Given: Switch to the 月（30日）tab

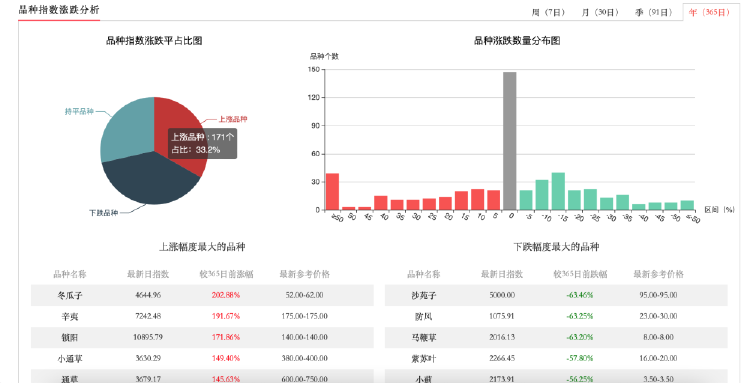Looking at the screenshot, I should click(x=600, y=12).
